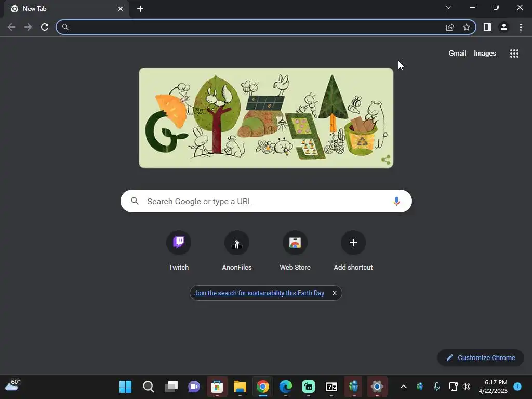
Task: Dismiss the Earth Day promo banner
Action: click(x=335, y=293)
